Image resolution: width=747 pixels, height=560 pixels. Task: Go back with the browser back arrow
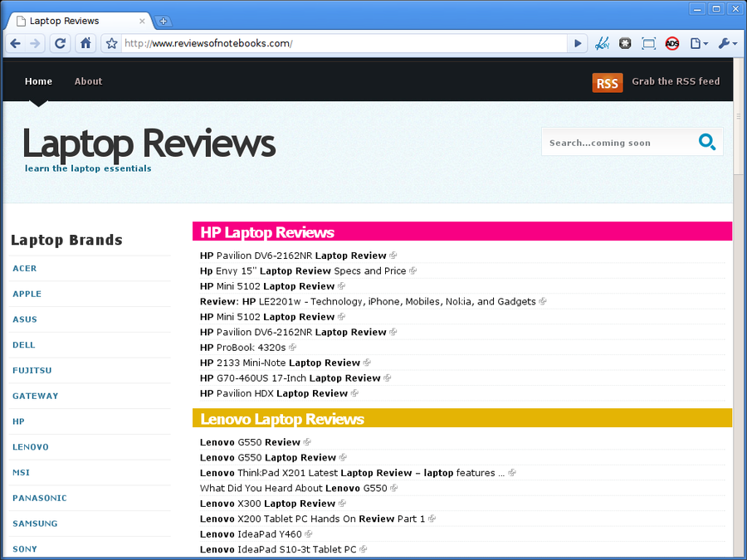[15, 44]
